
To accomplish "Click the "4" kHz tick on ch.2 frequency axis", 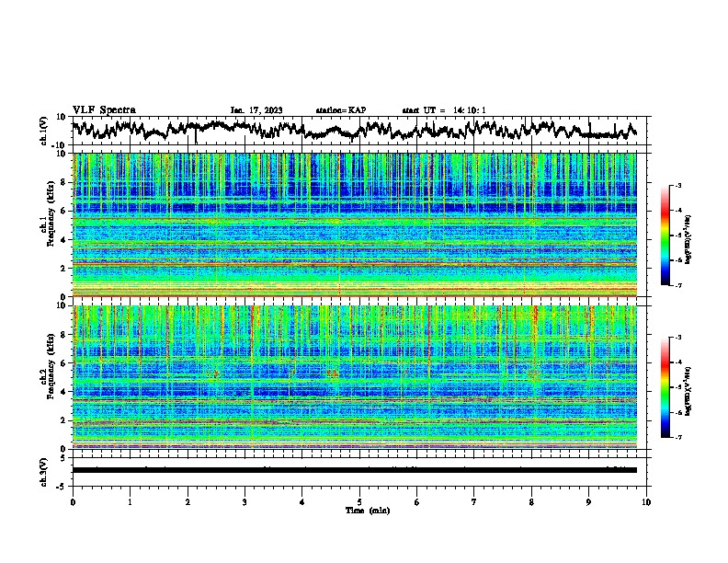I will point(64,392).
